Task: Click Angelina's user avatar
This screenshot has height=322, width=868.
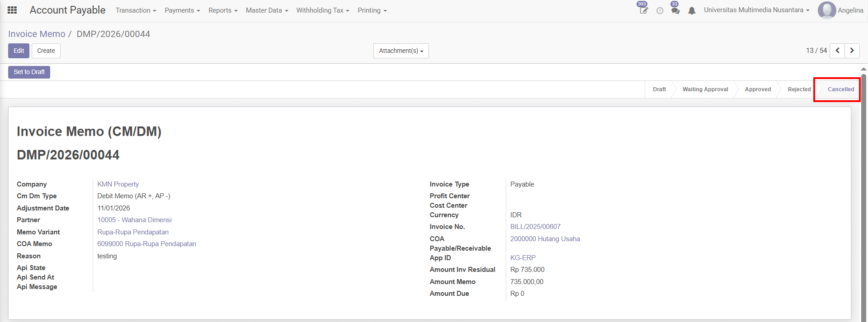Action: click(826, 10)
